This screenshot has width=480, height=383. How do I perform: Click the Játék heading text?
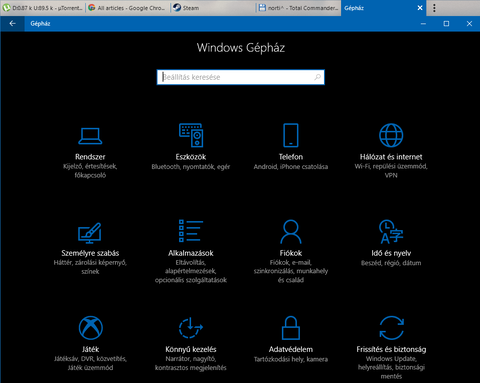coord(90,349)
